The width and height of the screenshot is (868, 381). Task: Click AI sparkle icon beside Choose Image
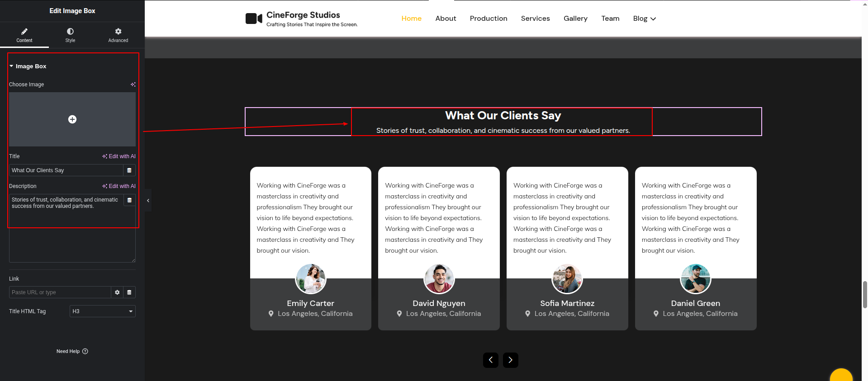point(133,85)
